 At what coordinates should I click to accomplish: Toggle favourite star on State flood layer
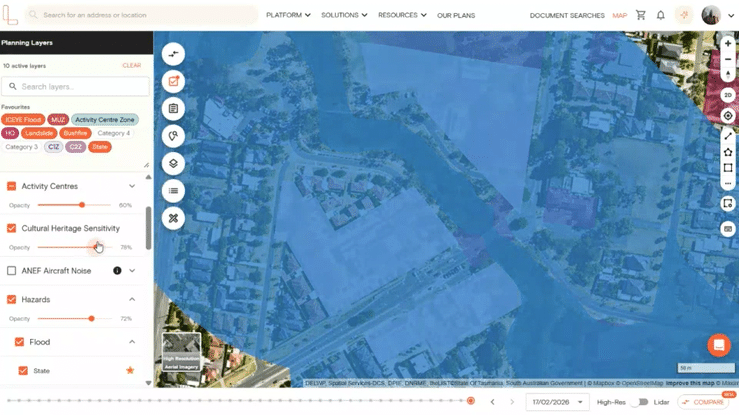tap(130, 370)
